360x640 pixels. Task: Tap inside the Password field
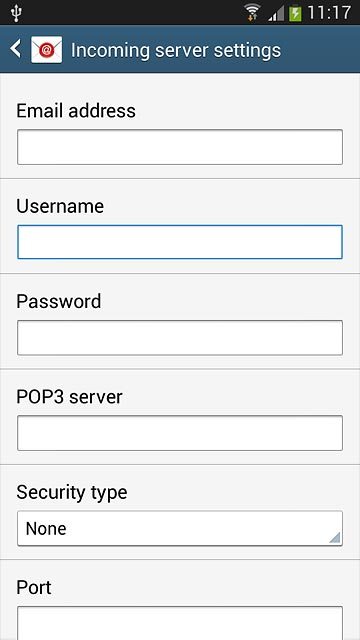(180, 338)
